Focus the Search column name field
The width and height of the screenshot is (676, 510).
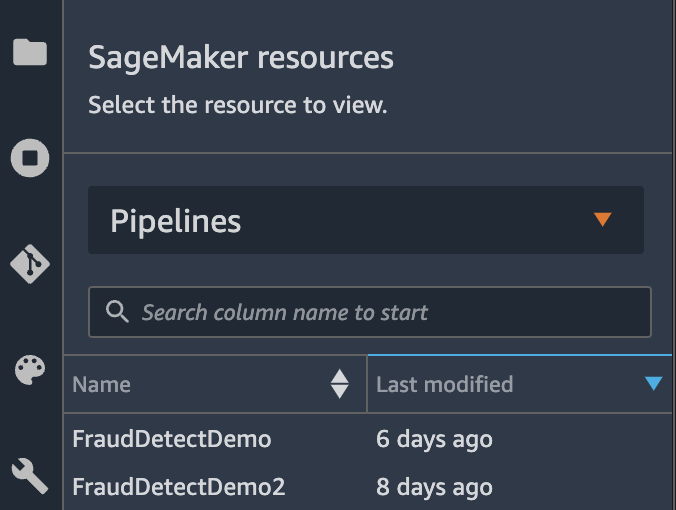(x=370, y=312)
